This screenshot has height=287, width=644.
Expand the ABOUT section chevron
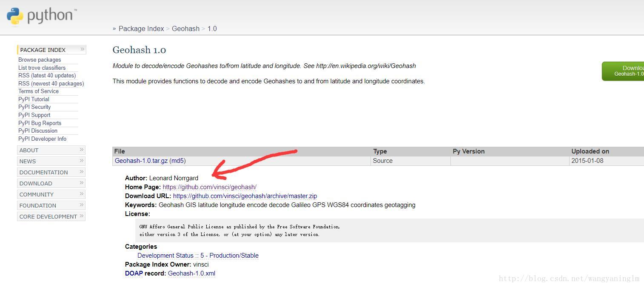(82, 150)
